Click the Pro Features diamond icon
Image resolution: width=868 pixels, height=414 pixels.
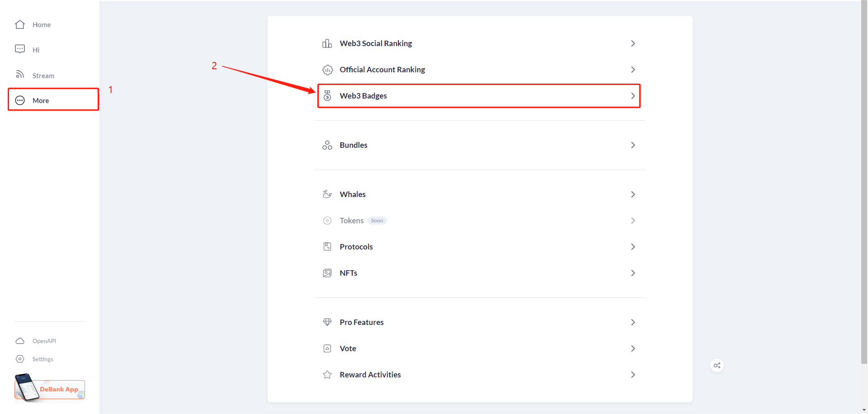[327, 322]
